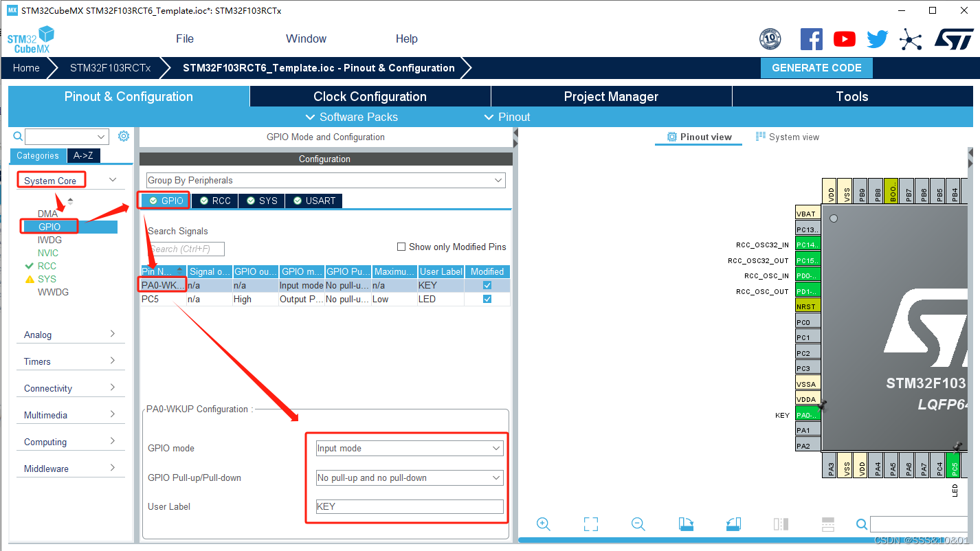Viewport: 980px width, 551px height.
Task: Go to Home breadcrumb
Action: tap(26, 68)
